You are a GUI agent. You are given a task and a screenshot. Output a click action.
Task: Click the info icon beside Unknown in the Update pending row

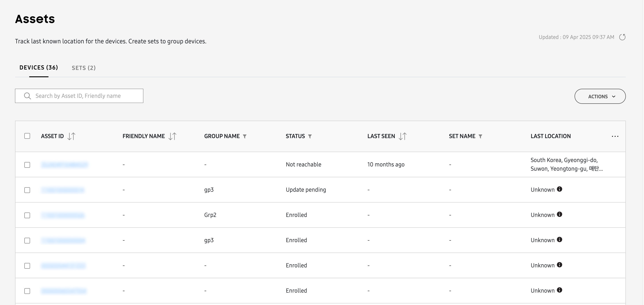[x=560, y=189]
